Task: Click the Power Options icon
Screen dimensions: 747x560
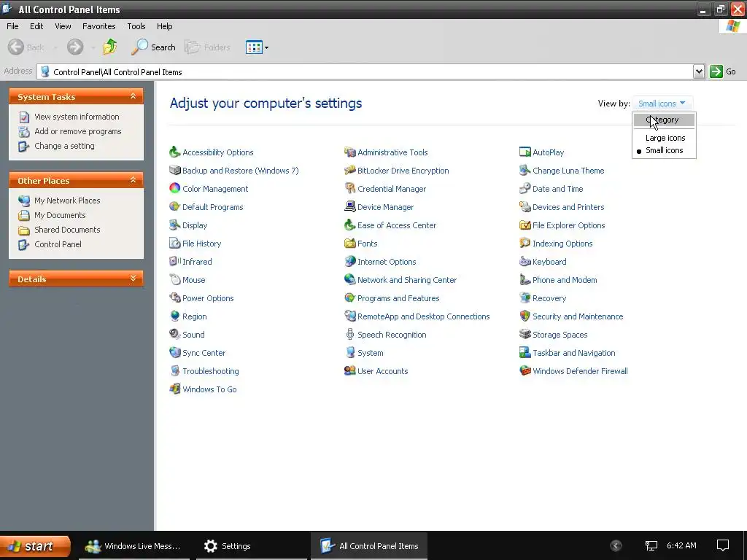Action: pyautogui.click(x=175, y=298)
